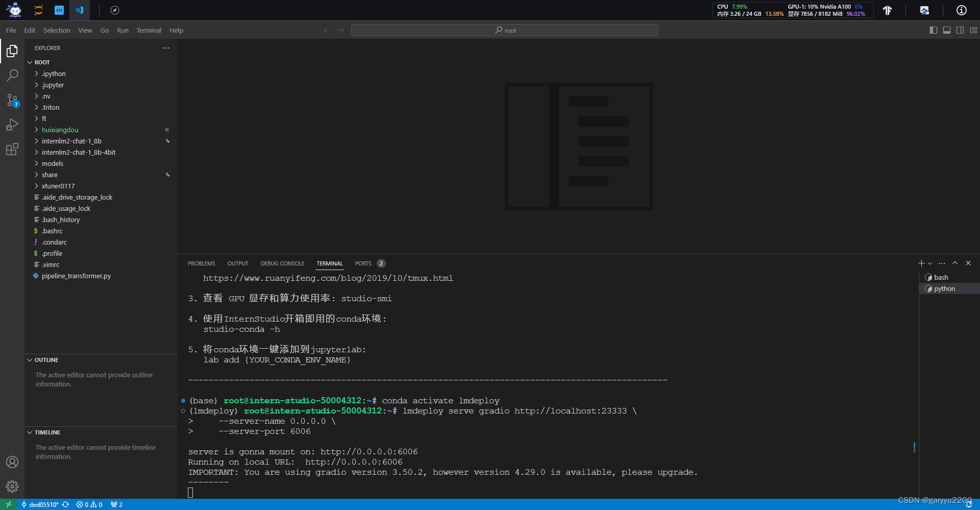Select the bash terminal in the terminal list
Image resolution: width=980 pixels, height=510 pixels.
coord(942,277)
